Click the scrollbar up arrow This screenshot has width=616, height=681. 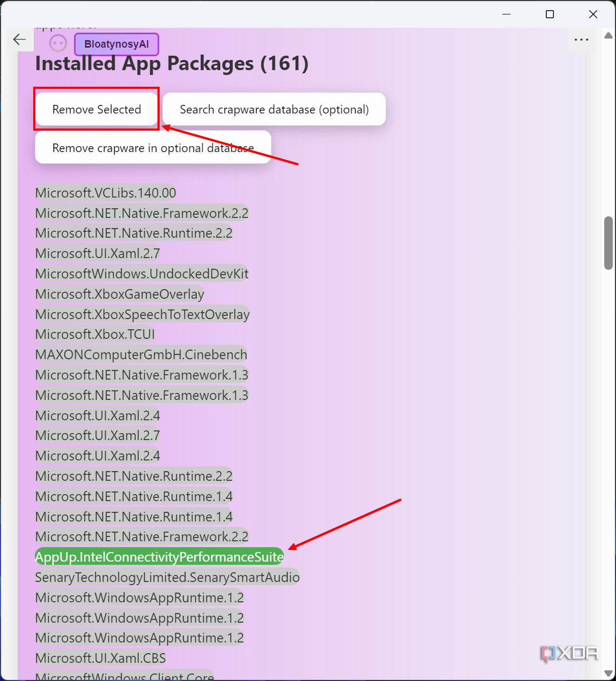[608, 35]
